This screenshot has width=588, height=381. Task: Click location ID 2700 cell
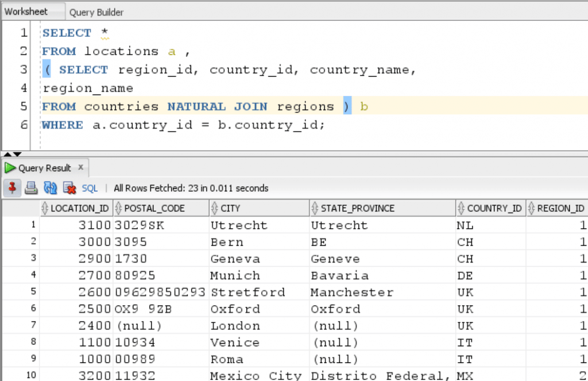coord(76,275)
